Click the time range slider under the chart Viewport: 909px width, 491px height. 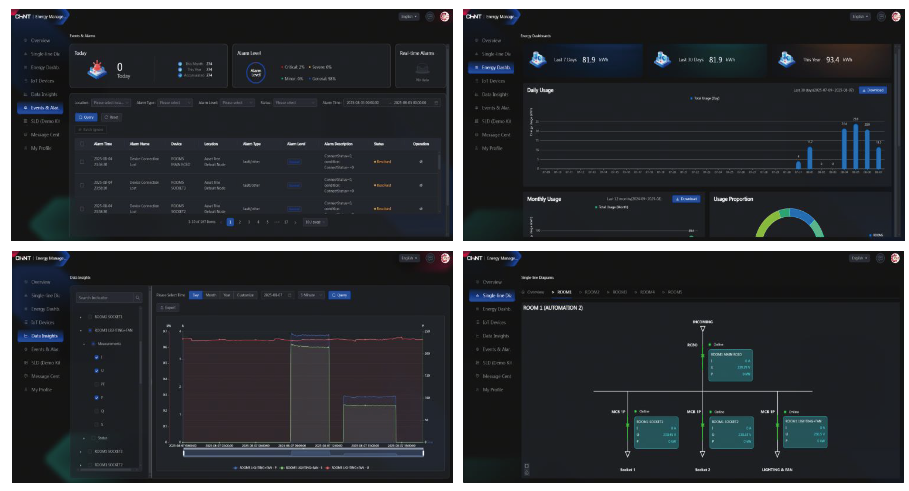(x=303, y=453)
